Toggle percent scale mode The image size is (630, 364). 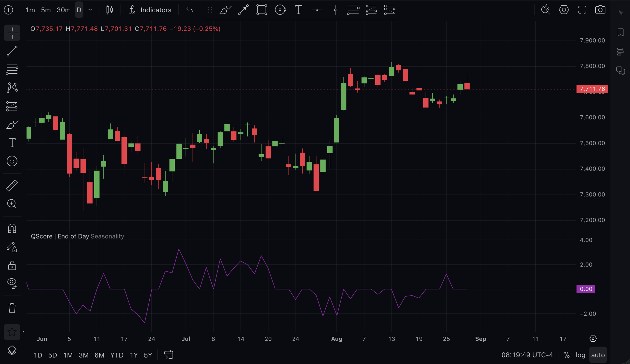point(567,355)
